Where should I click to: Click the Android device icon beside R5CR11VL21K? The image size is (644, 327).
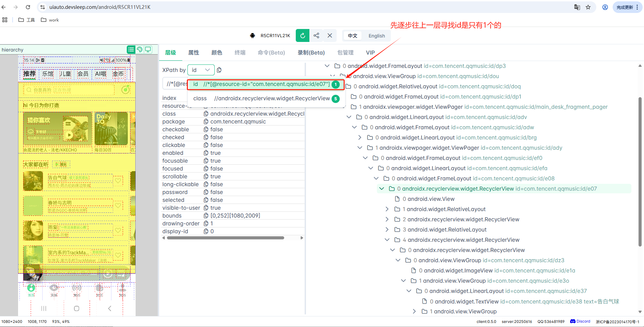click(x=252, y=35)
